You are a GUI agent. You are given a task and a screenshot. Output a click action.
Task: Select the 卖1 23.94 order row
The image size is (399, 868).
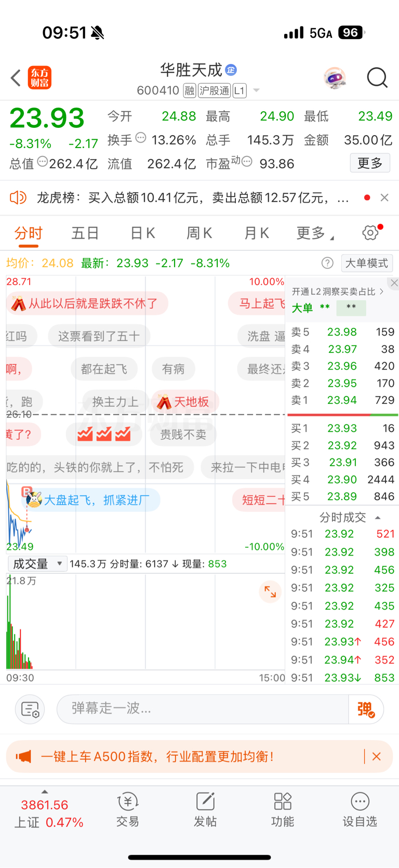pos(342,400)
